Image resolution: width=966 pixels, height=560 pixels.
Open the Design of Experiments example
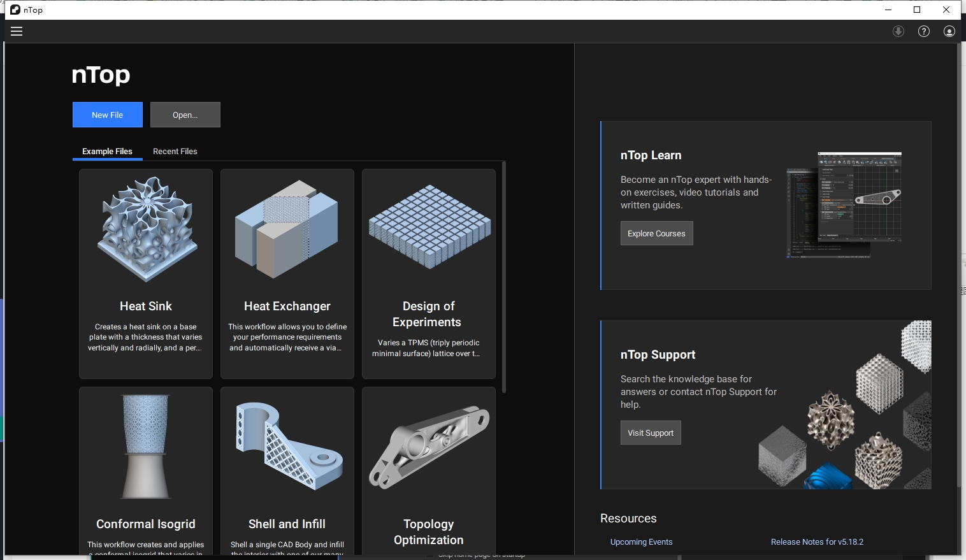(x=429, y=274)
